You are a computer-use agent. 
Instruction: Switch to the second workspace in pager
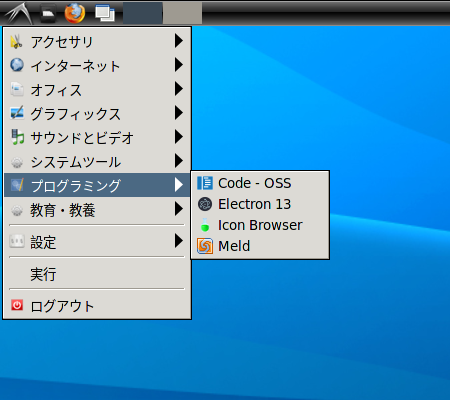182,13
